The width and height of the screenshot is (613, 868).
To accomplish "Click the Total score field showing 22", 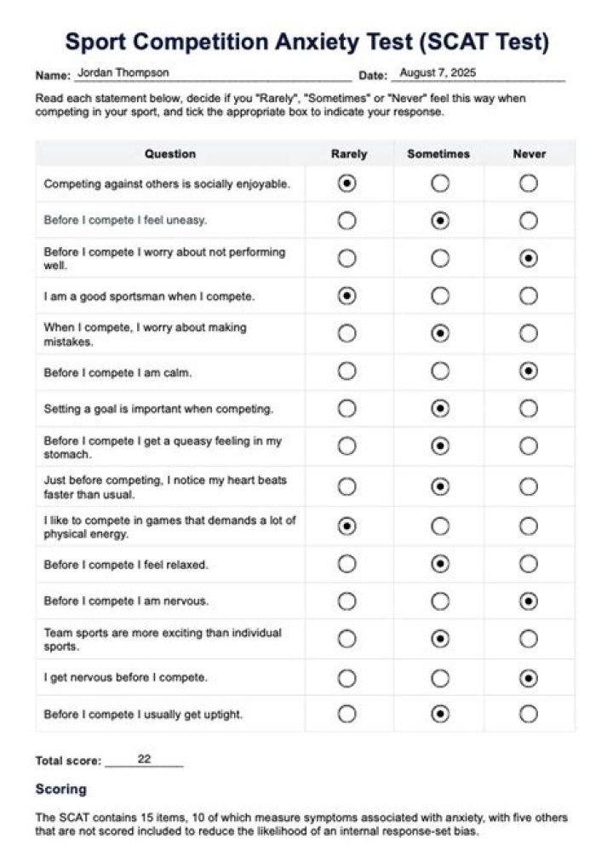I will coord(144,760).
